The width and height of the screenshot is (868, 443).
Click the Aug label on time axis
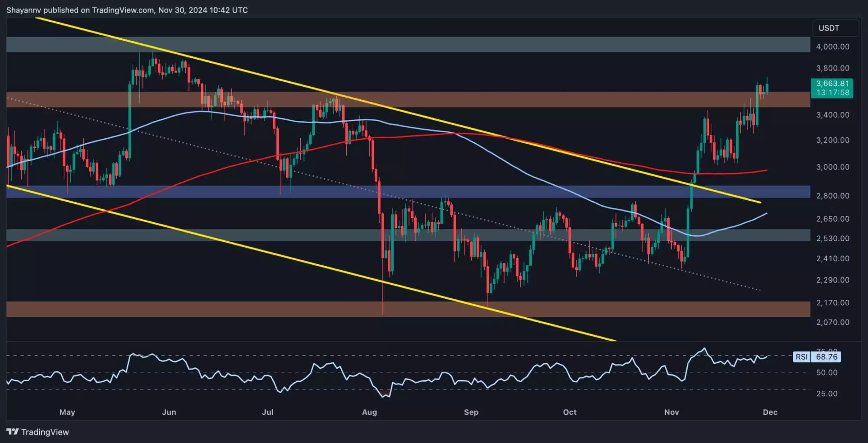369,412
